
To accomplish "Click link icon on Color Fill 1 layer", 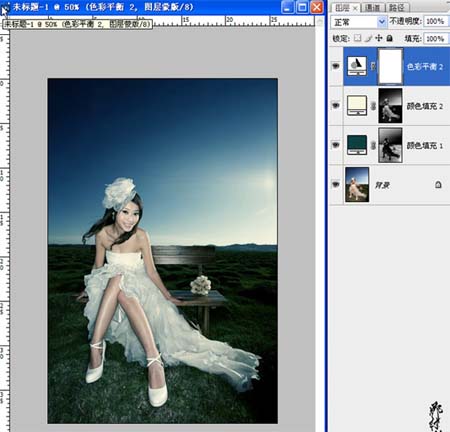I will pos(373,145).
